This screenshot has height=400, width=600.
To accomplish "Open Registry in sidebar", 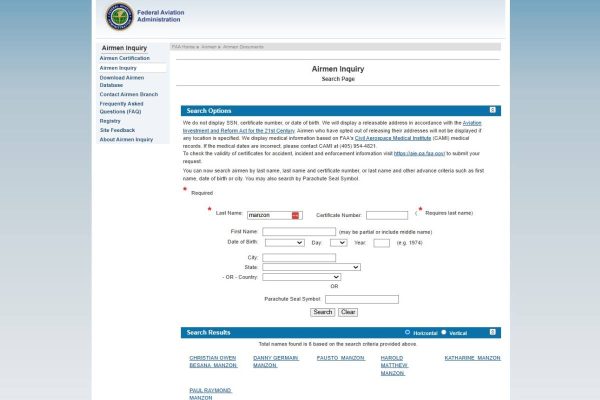I will click(110, 121).
